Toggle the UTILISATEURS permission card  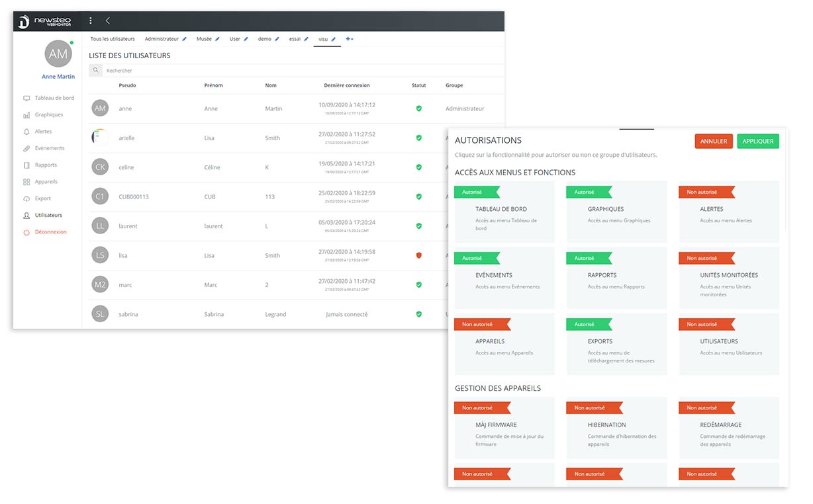(x=729, y=345)
